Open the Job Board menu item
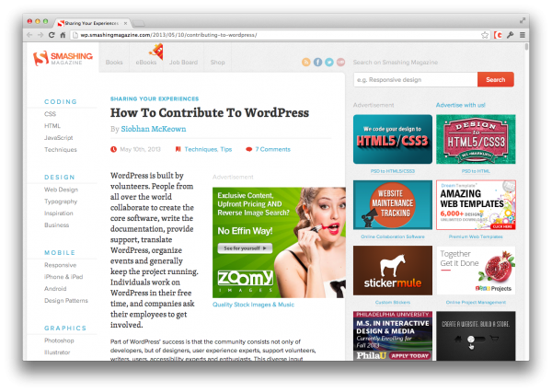552x392 pixels. point(183,62)
